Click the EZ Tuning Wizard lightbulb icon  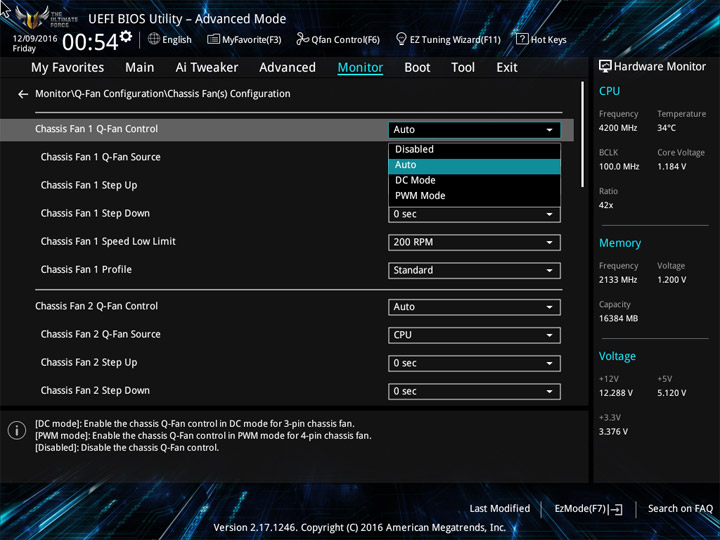pos(401,39)
